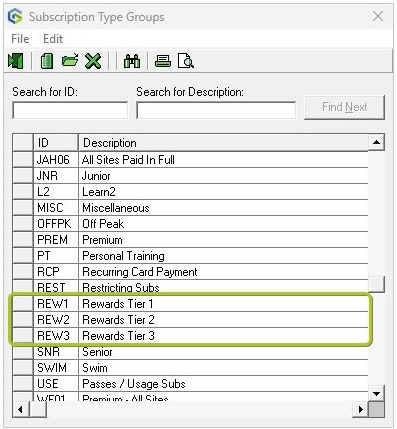
Task: Click the MISC ID cell
Action: click(56, 208)
